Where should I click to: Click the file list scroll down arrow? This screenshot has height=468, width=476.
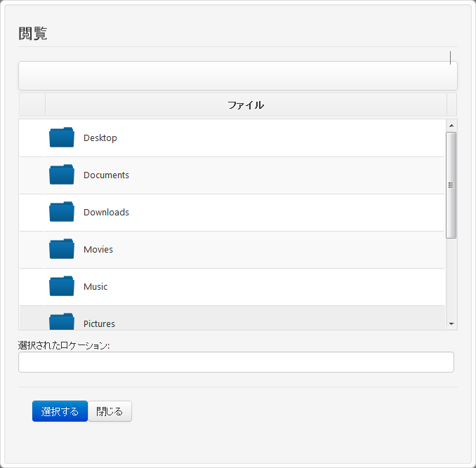click(x=451, y=324)
